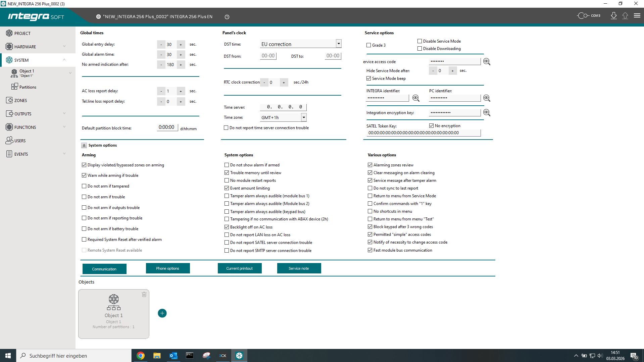
Task: Click the upload arrow icon in header
Action: (625, 16)
